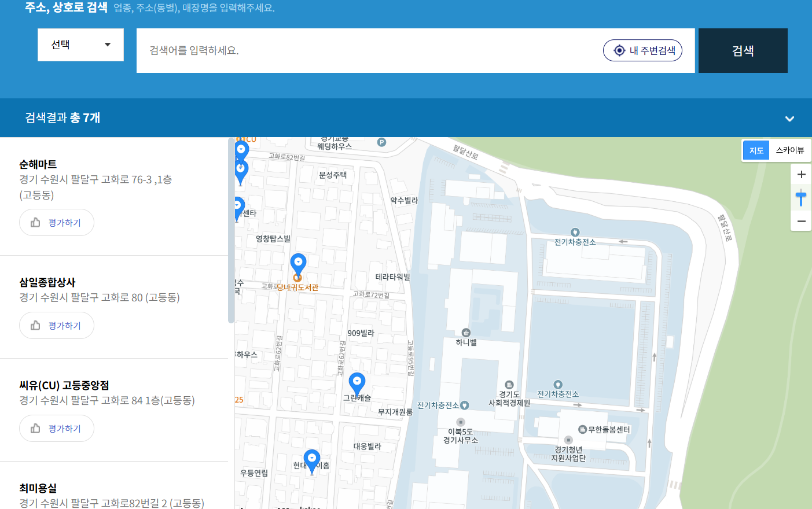Click the target icon in 내 주변검색
Image resolution: width=812 pixels, height=509 pixels.
tap(619, 50)
